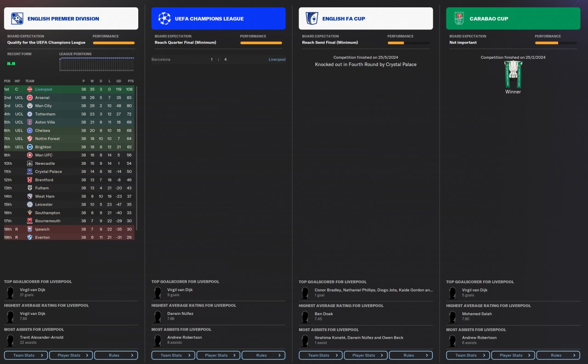Click the Carabao Cup winner trophy image
Viewport: 588px width, 364px height.
513,74
